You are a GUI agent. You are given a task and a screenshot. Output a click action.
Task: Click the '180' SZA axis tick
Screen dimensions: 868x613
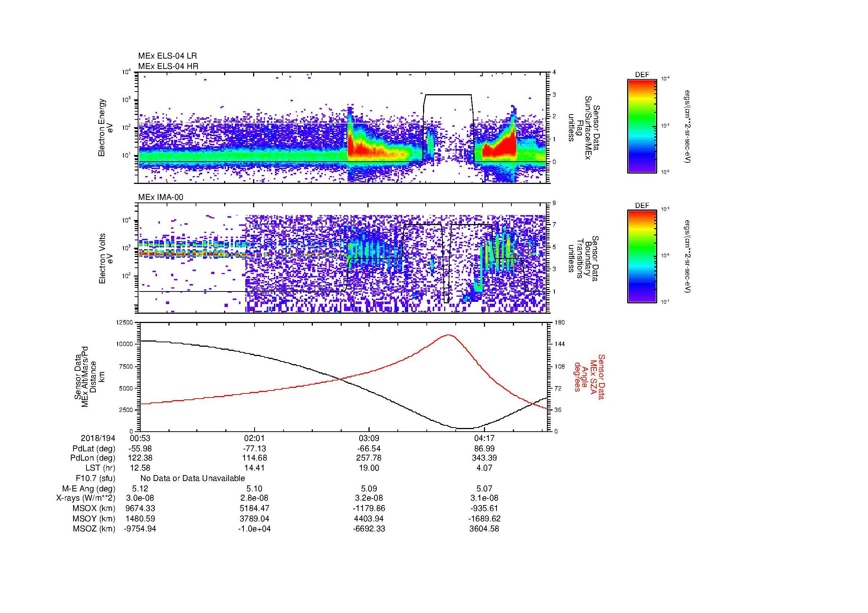(x=560, y=322)
